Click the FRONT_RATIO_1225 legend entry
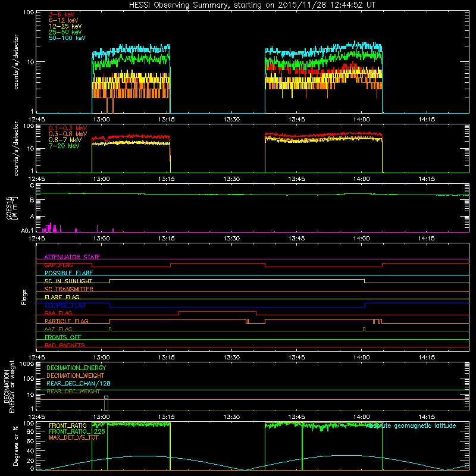The width and height of the screenshot is (476, 476). [x=77, y=432]
